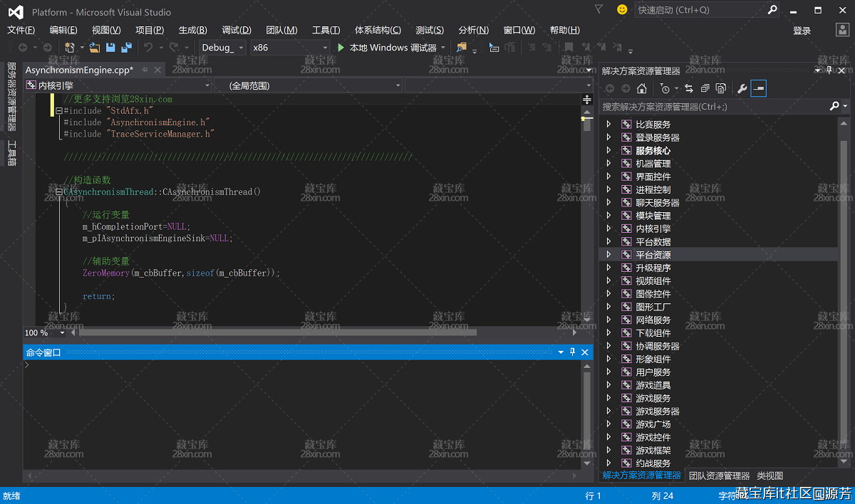
Task: Click the project icon beside 服务核心
Action: 626,151
